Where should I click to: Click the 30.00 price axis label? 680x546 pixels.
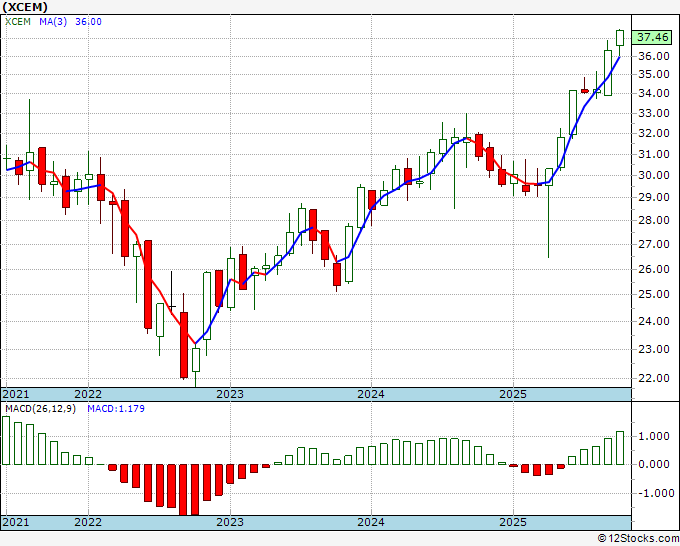(x=654, y=175)
